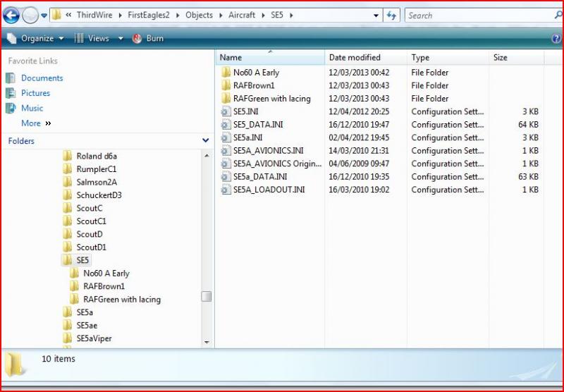This screenshot has height=392, width=564.
Task: Click date 12/04/2012 20:25
Action: coord(359,111)
